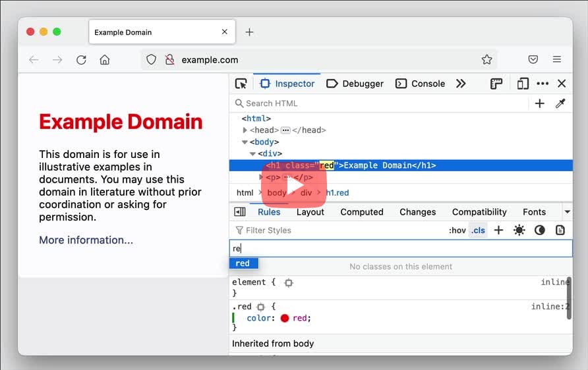Open devtools three-dots options menu

[543, 84]
